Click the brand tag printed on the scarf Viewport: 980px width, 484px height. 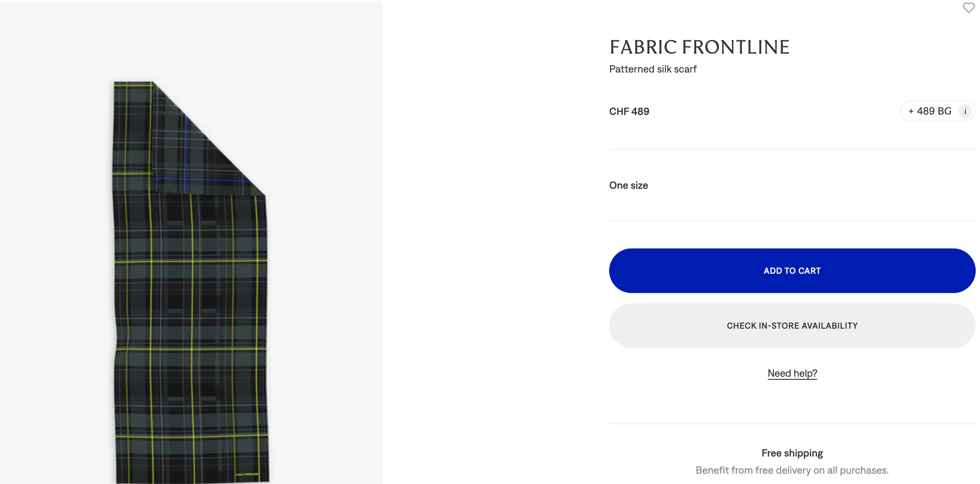(247, 474)
